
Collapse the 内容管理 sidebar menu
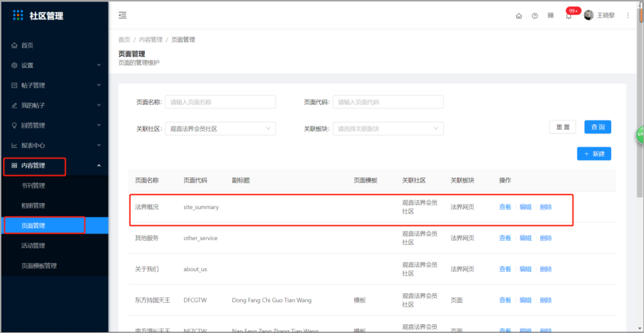pos(55,165)
